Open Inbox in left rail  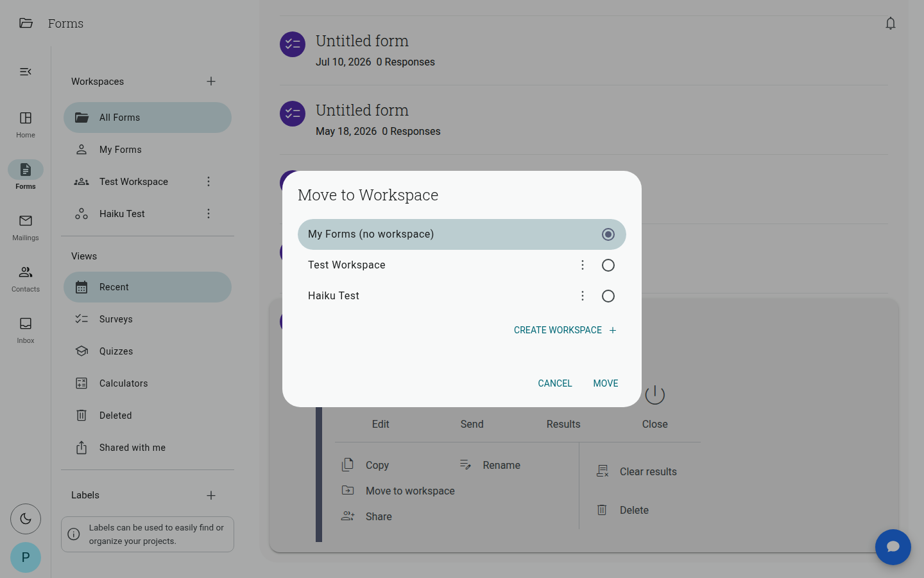[x=26, y=330]
